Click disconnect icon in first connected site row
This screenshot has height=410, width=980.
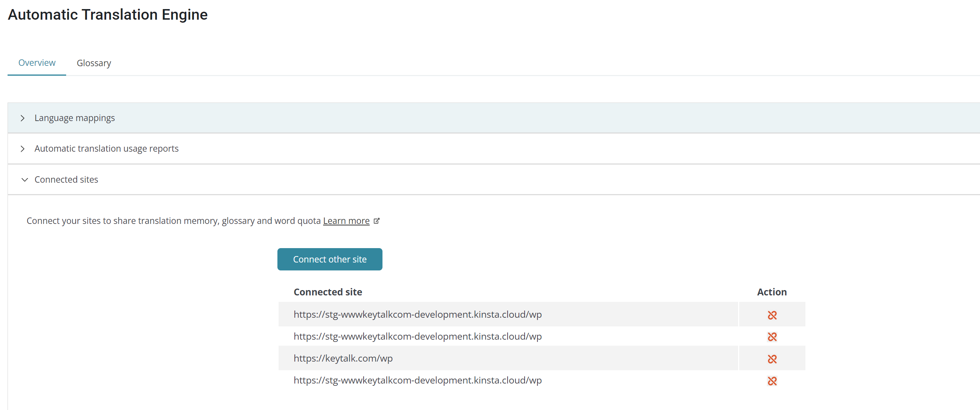pyautogui.click(x=772, y=315)
